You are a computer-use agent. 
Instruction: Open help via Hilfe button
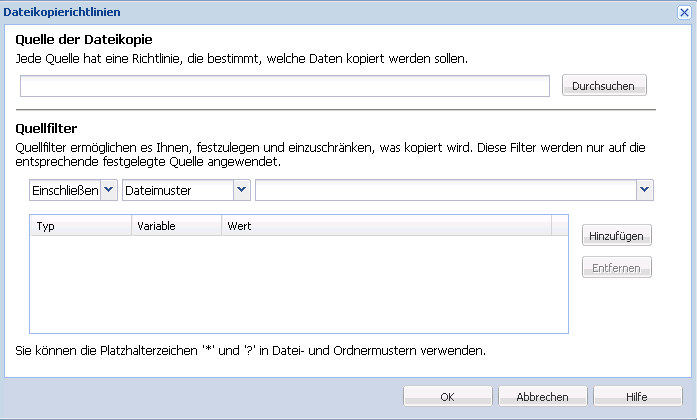[637, 397]
